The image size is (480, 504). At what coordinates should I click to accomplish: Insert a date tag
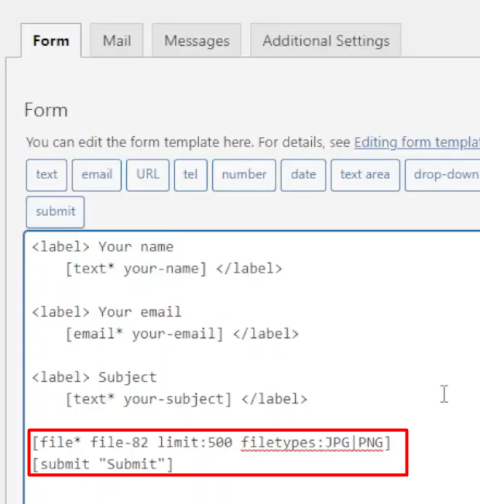[x=303, y=175]
